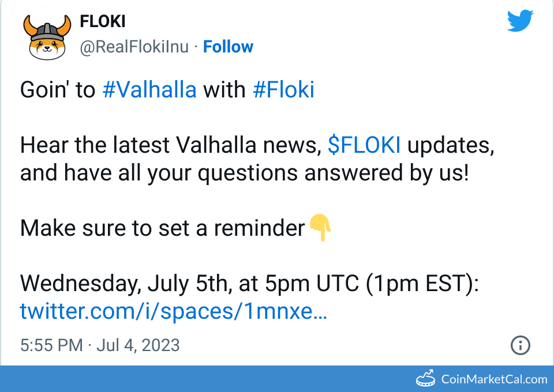The image size is (554, 392).
Task: Click the CoinMarketCal.com watermark text
Action: (494, 379)
